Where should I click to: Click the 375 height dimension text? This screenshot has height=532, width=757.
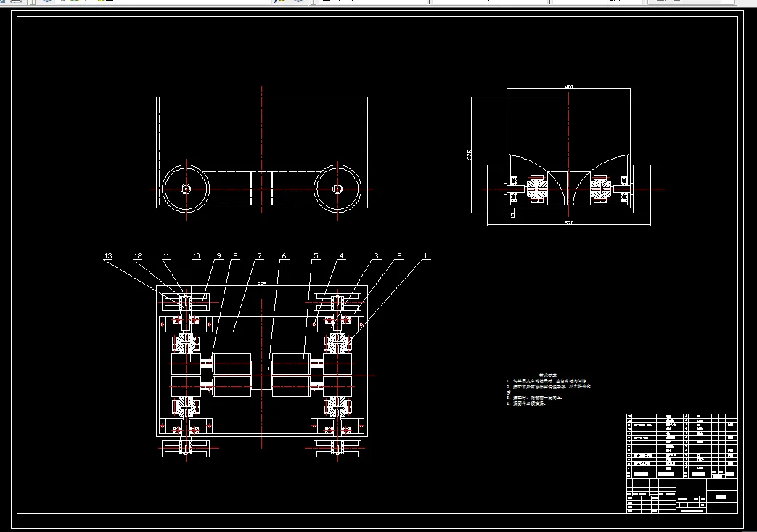tap(470, 155)
